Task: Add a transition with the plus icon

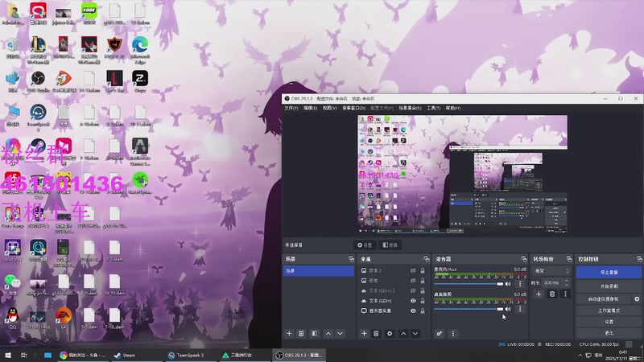Action: pos(539,294)
